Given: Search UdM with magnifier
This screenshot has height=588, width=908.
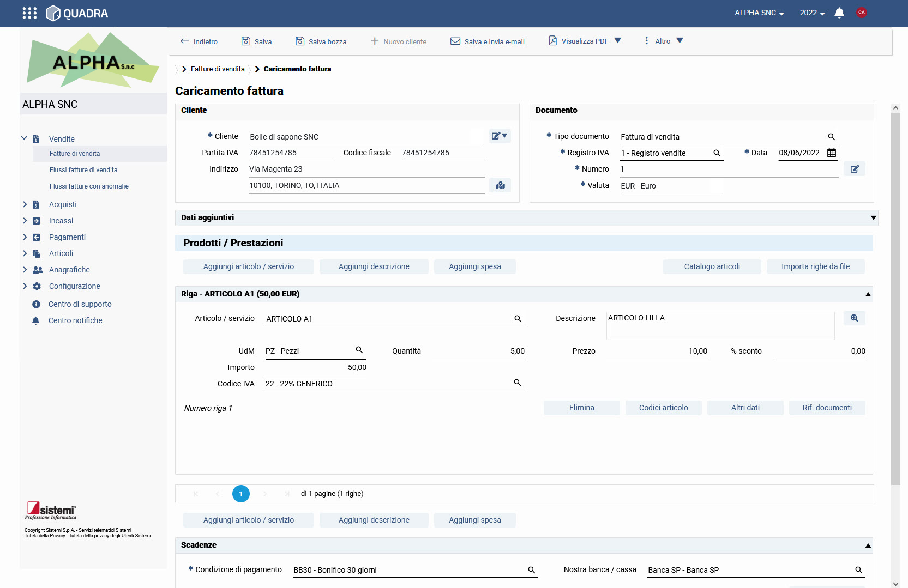Looking at the screenshot, I should tap(359, 350).
